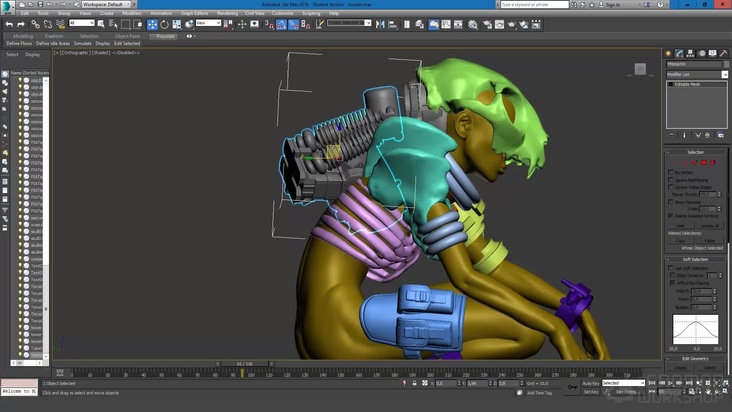Screen dimensions: 732x412
Task: Open the Modifier List dropdown
Action: (697, 74)
